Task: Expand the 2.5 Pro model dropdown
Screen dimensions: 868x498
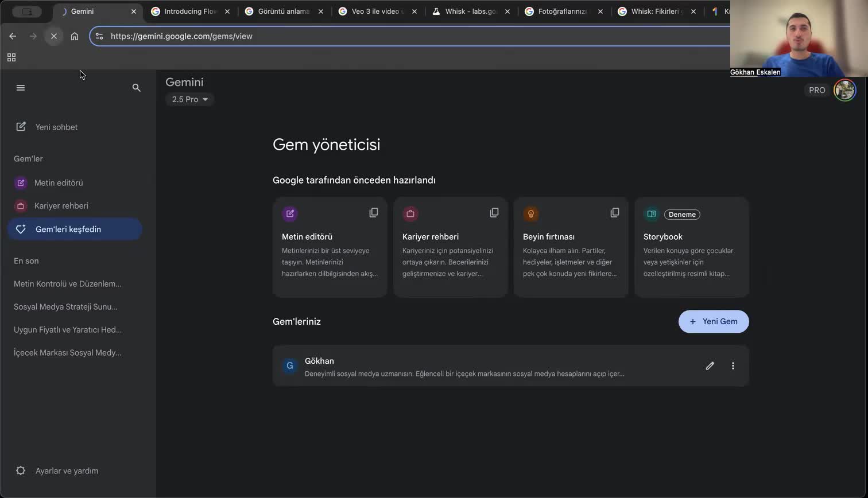Action: pyautogui.click(x=189, y=99)
